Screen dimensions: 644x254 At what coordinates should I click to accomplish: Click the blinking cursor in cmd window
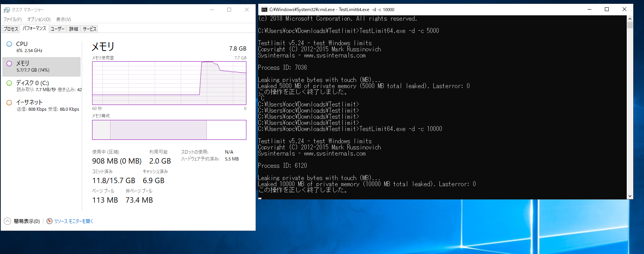coord(260,198)
